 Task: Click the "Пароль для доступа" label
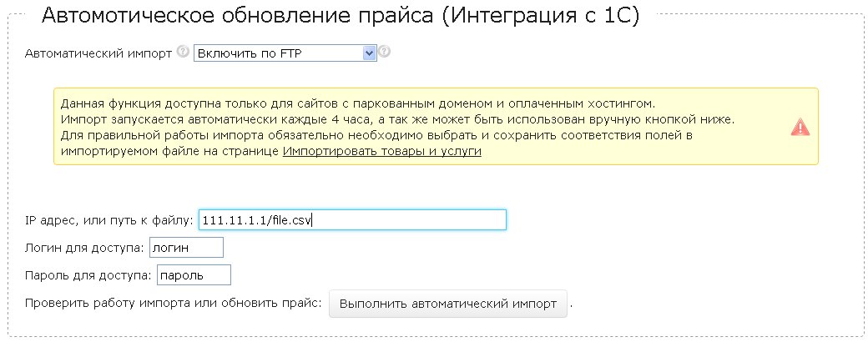[x=88, y=275]
